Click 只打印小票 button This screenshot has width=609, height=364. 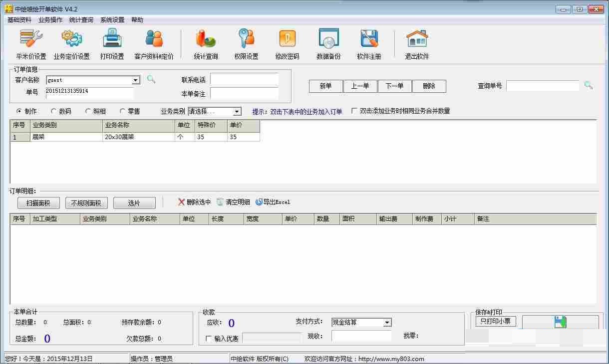pos(496,321)
